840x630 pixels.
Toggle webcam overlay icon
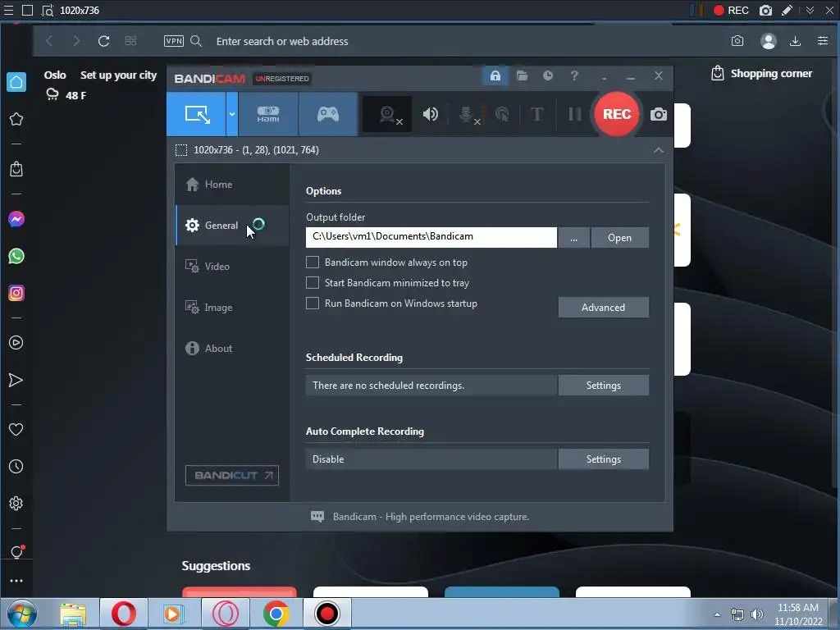(x=387, y=114)
